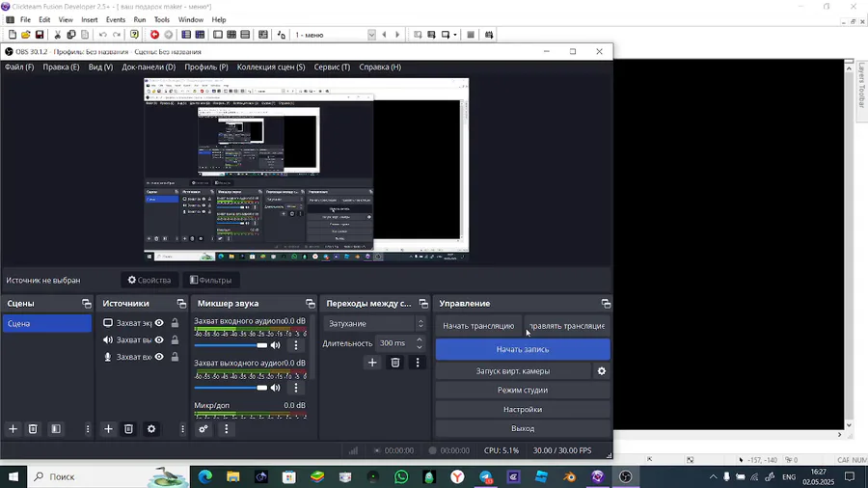Open OBS Правка (E) menu
The height and width of the screenshot is (488, 868).
click(61, 67)
